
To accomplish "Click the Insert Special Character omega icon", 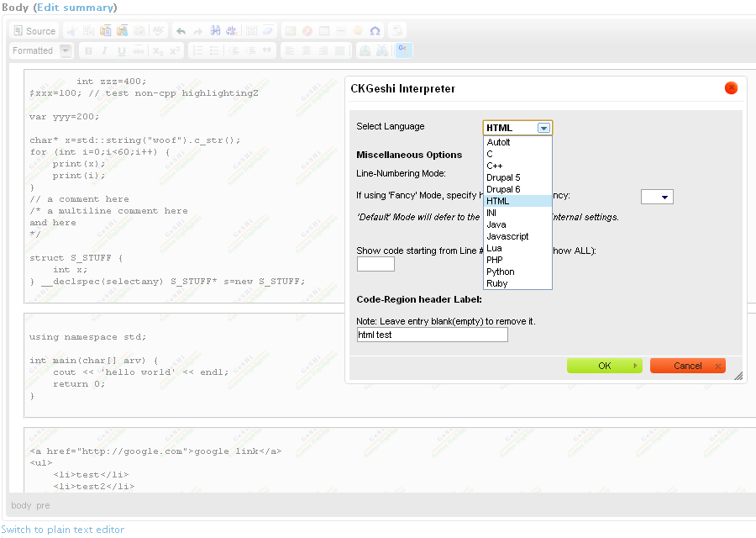I will coord(375,31).
